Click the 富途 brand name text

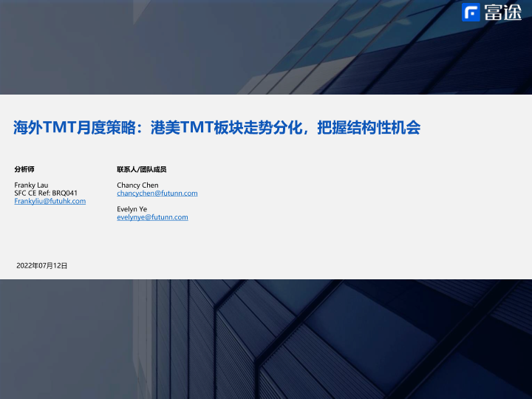click(x=502, y=13)
